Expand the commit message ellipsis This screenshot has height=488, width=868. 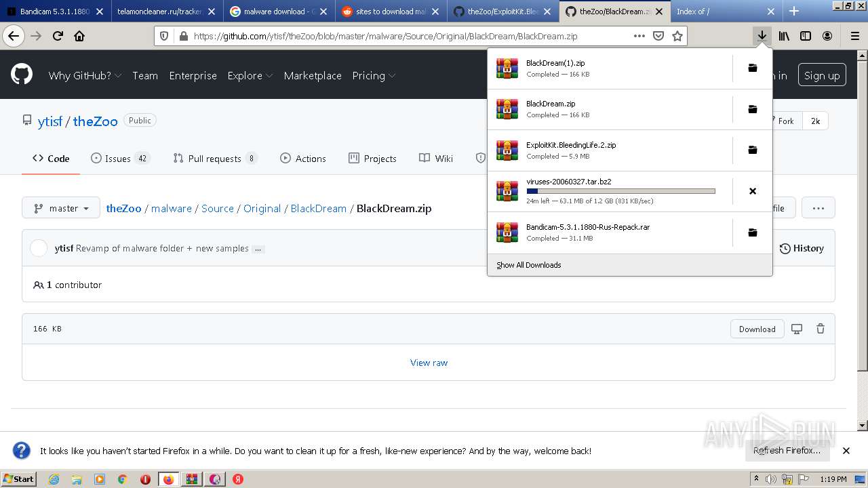click(x=258, y=249)
